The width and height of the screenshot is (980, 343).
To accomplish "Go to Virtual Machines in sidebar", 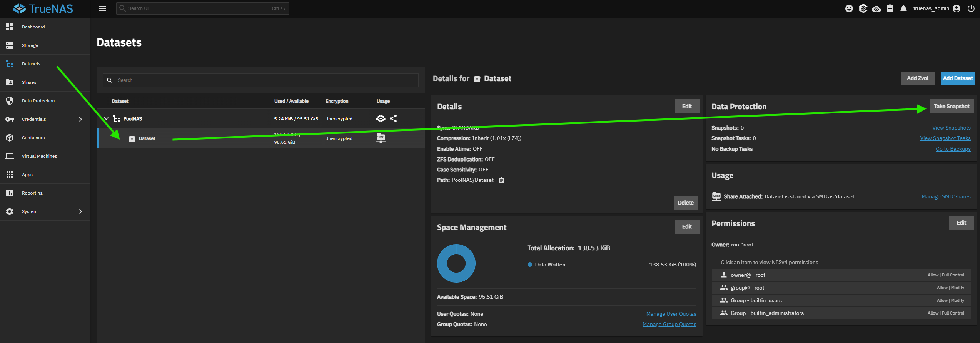I will click(x=39, y=156).
